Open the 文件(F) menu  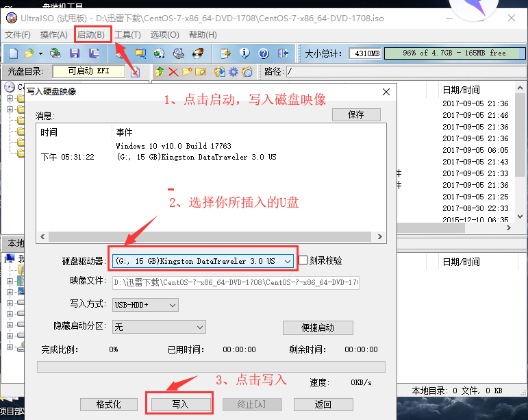pos(18,35)
